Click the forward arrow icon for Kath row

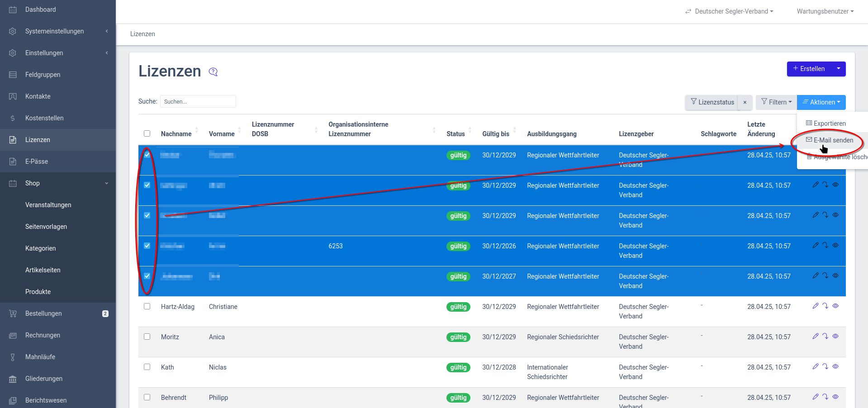coord(825,366)
